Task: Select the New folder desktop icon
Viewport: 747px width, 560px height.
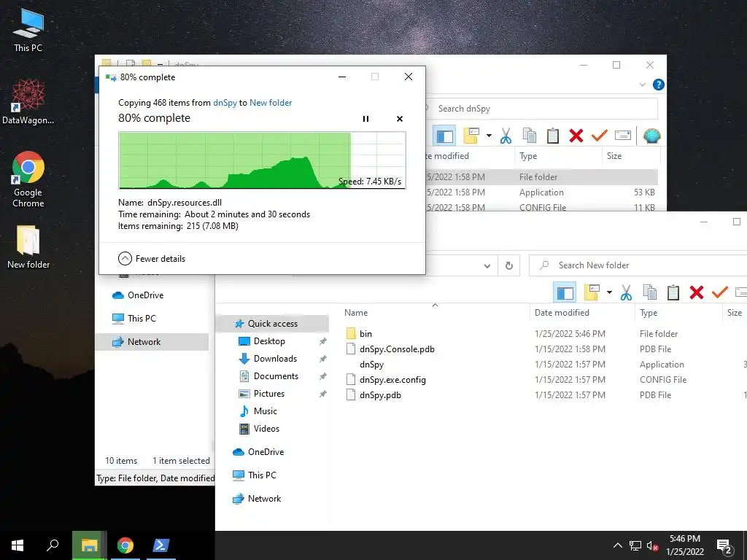Action: [x=28, y=247]
